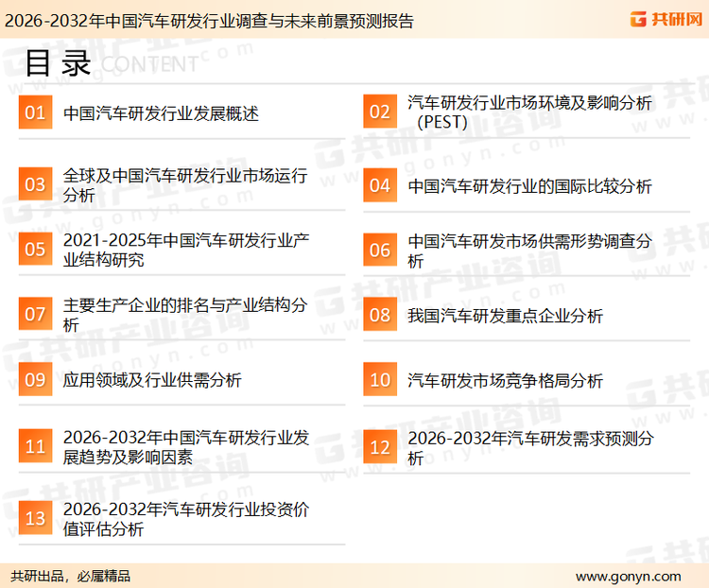
Task: Click the 目录 heading
Action: (58, 63)
